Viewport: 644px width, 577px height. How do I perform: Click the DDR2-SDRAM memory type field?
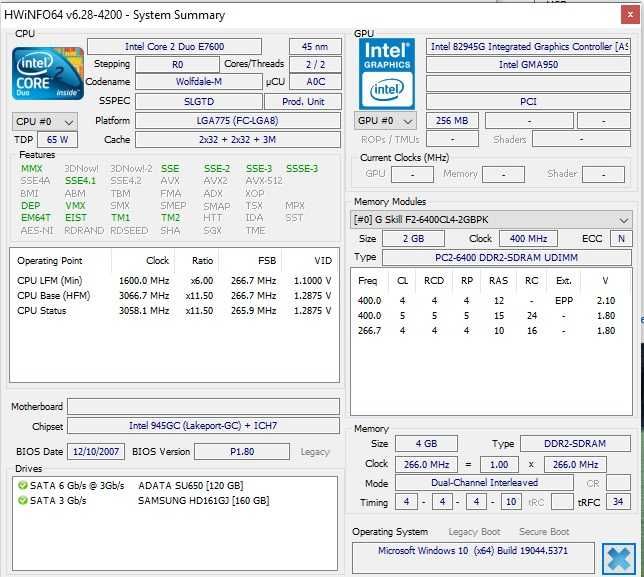tap(575, 444)
